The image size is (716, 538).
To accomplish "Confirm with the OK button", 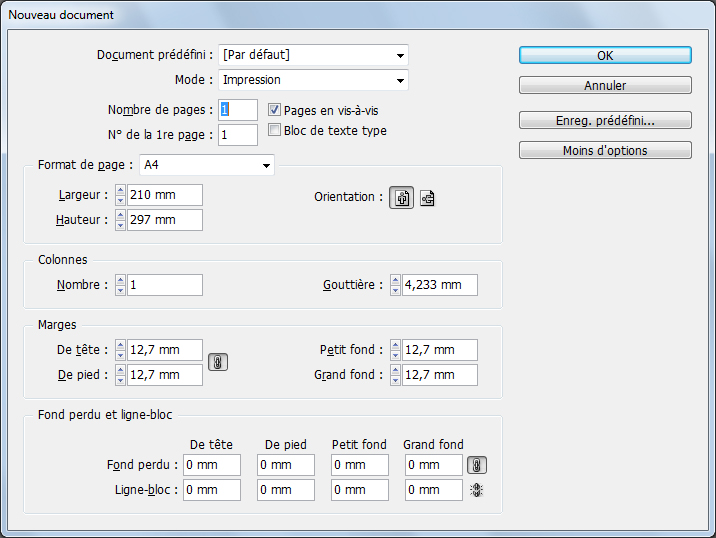I will (605, 55).
